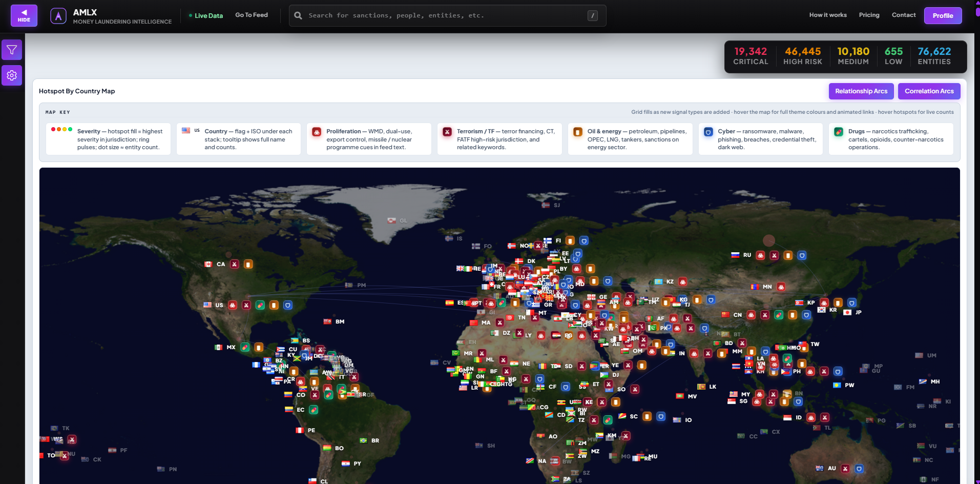Click the BR Brazil country label
The image size is (980, 484).
(x=376, y=440)
